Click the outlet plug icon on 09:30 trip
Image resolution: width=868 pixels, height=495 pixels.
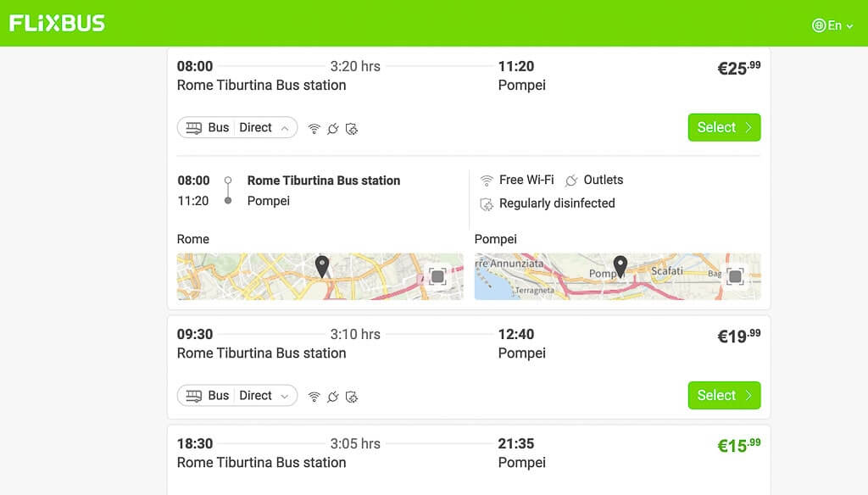click(x=332, y=397)
